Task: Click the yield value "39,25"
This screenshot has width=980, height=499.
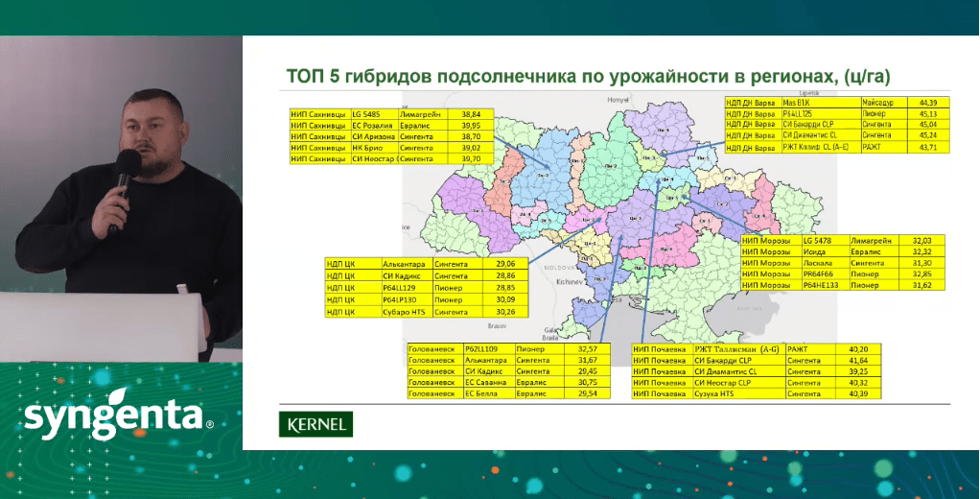Action: tap(859, 371)
